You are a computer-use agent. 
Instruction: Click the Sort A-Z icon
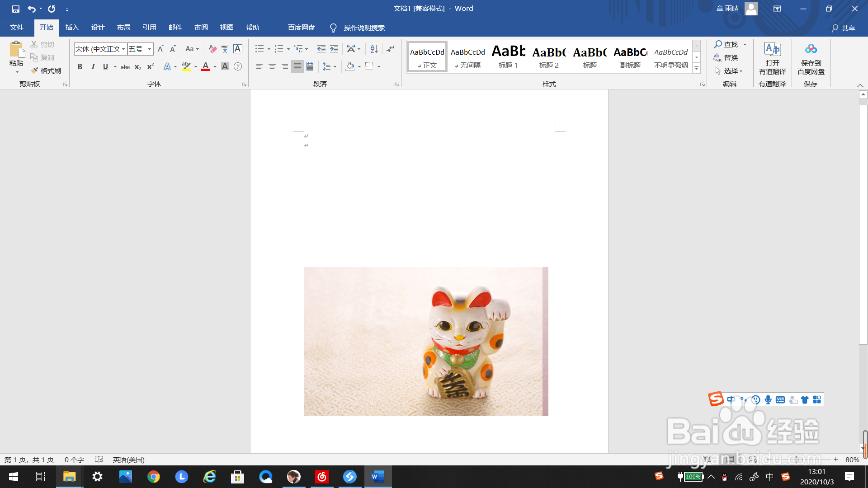pyautogui.click(x=374, y=49)
